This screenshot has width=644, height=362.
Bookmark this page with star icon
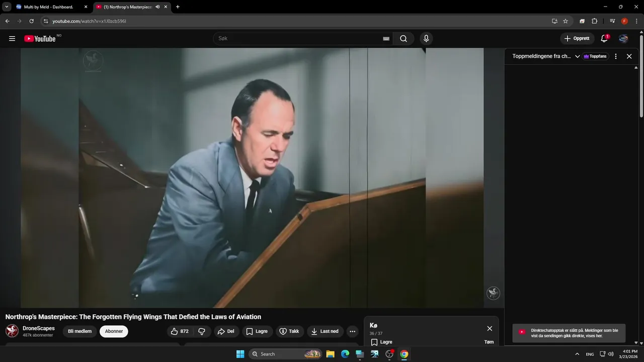tap(566, 21)
